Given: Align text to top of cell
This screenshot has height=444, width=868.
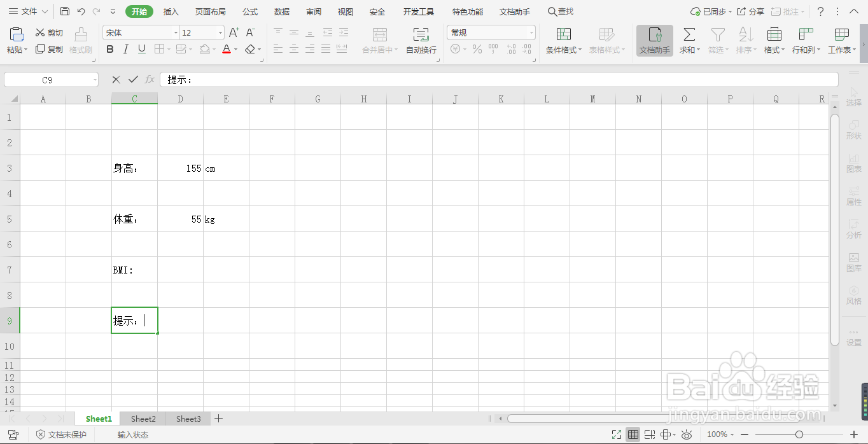Looking at the screenshot, I should 278,32.
